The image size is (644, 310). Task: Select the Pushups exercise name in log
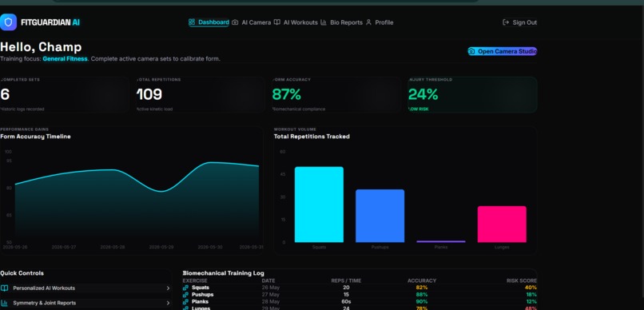202,295
